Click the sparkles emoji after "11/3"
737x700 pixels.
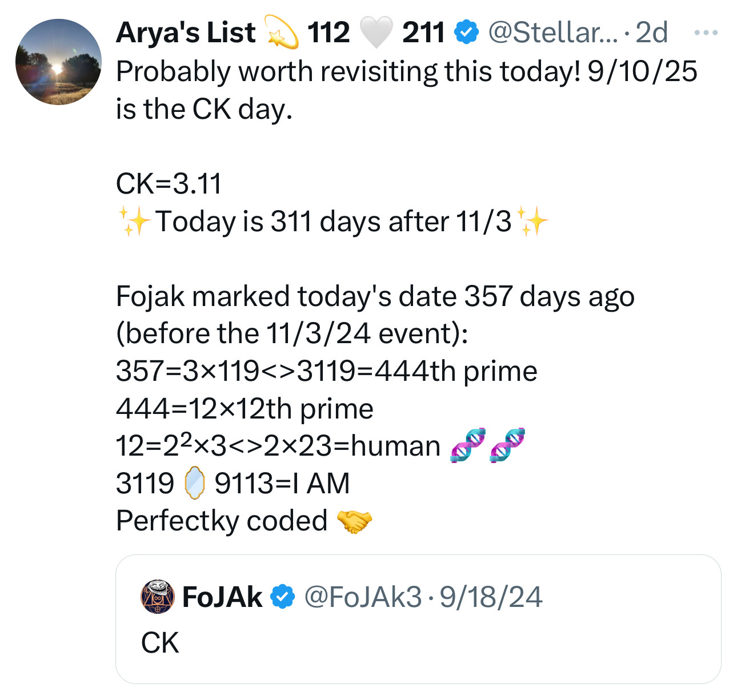coord(531,222)
